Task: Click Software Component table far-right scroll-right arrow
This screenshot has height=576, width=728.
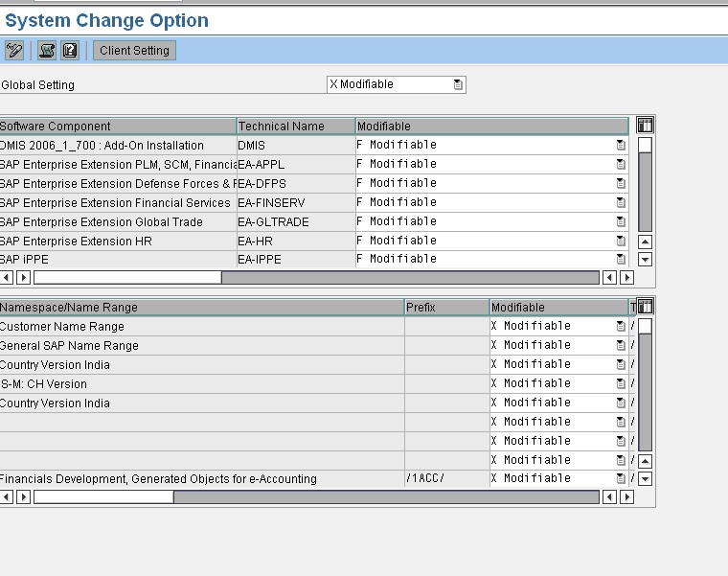Action: (x=626, y=278)
